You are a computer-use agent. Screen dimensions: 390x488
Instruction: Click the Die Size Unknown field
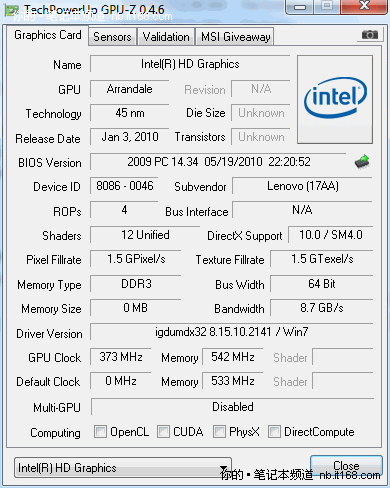[x=261, y=113]
